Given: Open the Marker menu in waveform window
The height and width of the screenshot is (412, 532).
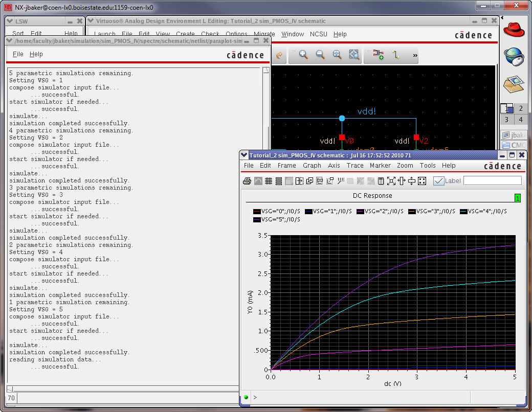Looking at the screenshot, I should pos(380,166).
